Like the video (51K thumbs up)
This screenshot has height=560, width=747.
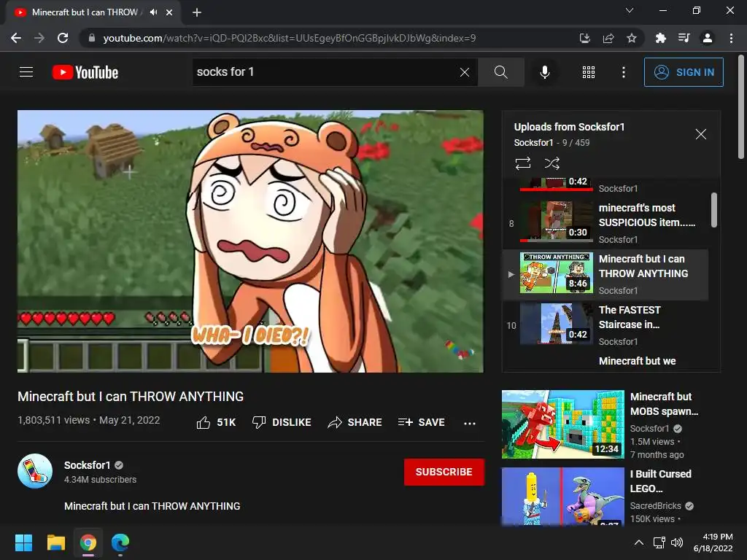[x=216, y=422]
